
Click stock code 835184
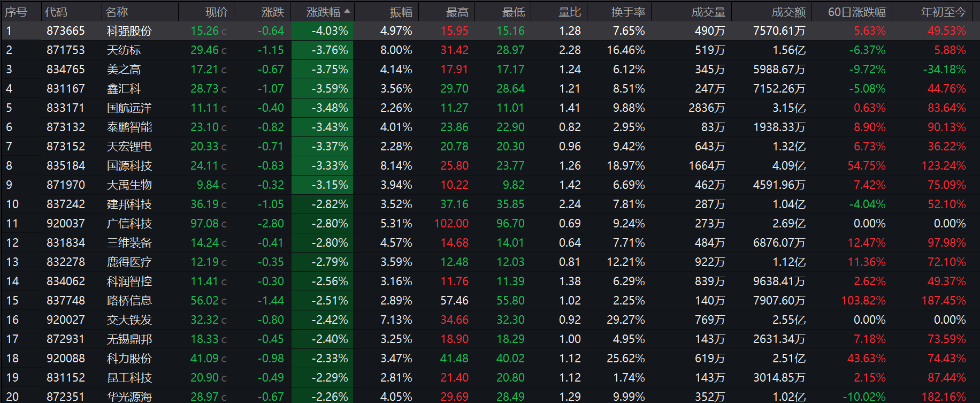pyautogui.click(x=66, y=166)
